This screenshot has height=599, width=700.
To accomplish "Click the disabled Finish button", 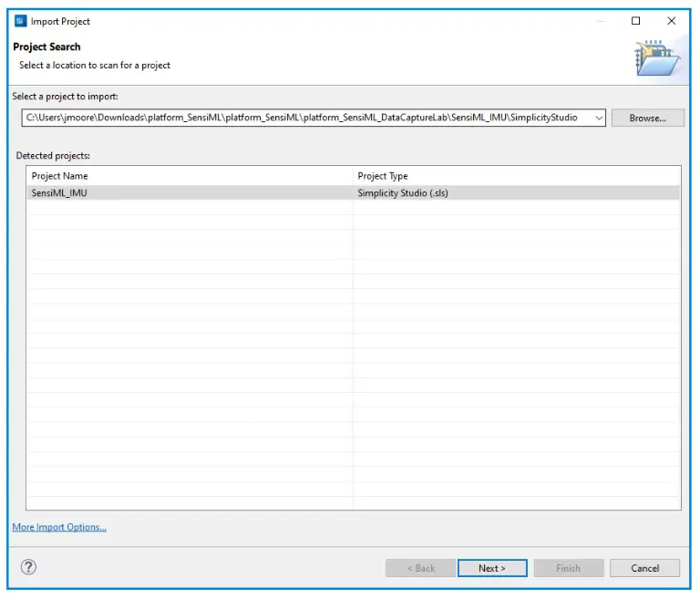I will click(569, 568).
